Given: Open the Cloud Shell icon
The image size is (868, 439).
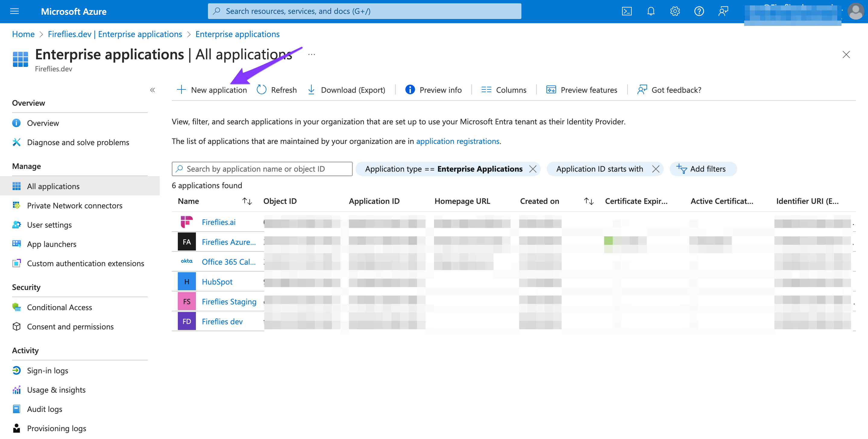Looking at the screenshot, I should pyautogui.click(x=626, y=11).
